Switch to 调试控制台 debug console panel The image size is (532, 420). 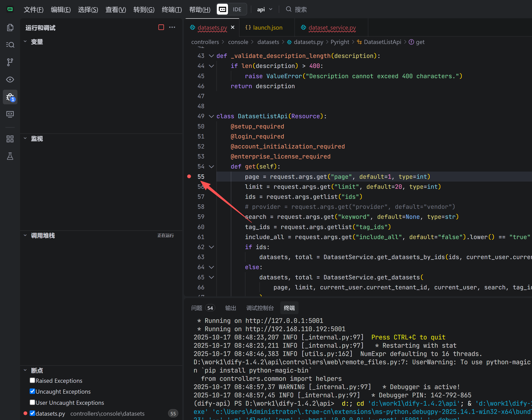(x=260, y=308)
